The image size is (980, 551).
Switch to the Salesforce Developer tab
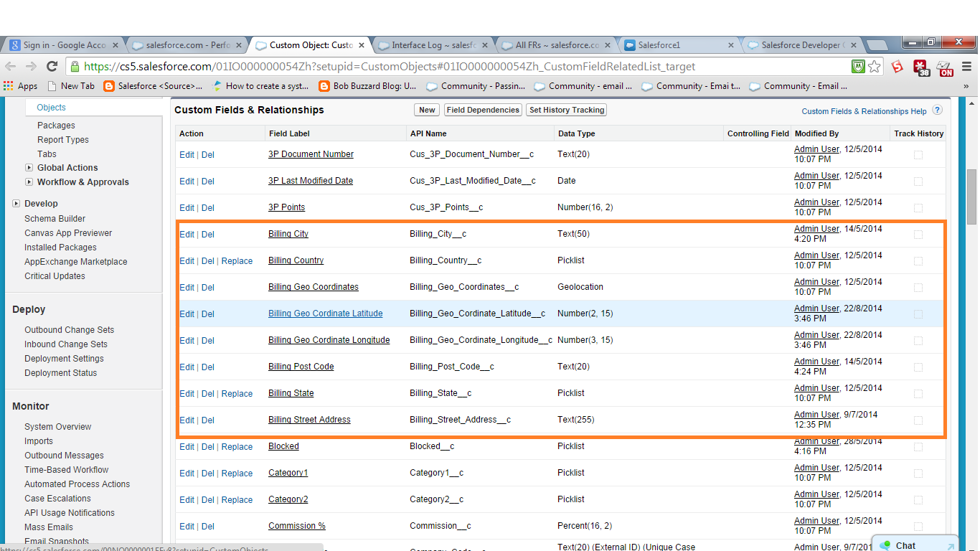coord(802,45)
